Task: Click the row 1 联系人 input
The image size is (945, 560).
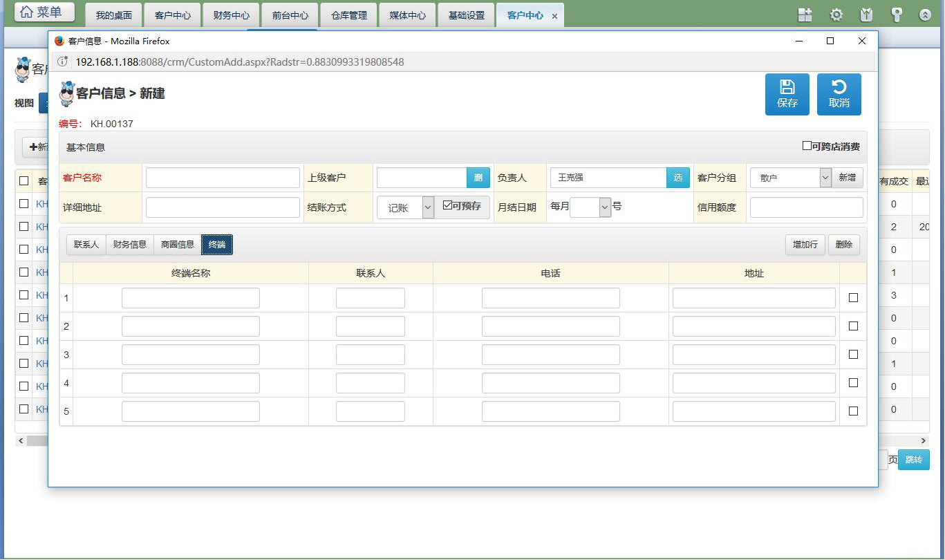Action: click(371, 298)
